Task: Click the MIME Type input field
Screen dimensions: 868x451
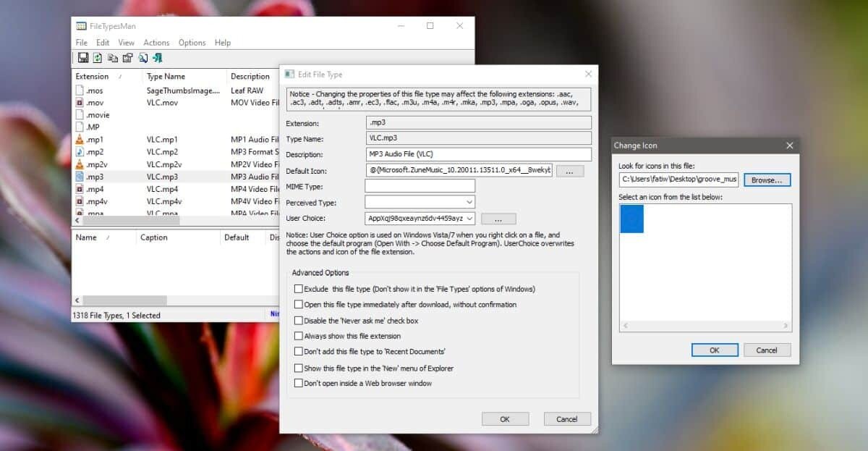Action: (x=420, y=186)
